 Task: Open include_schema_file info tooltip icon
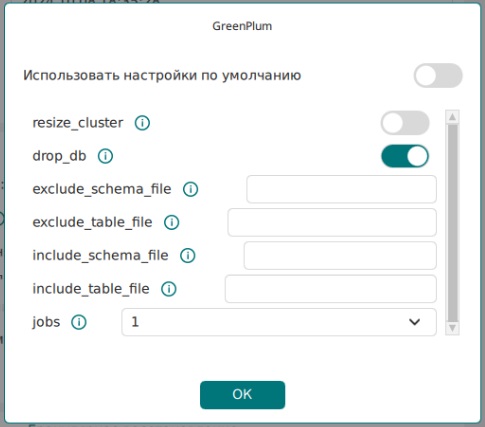coord(188,256)
